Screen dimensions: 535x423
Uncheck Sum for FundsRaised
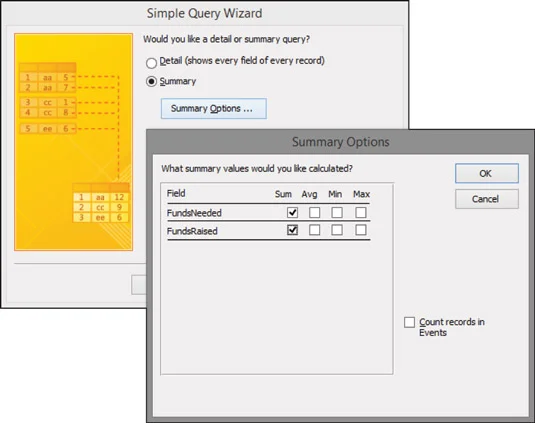[292, 230]
